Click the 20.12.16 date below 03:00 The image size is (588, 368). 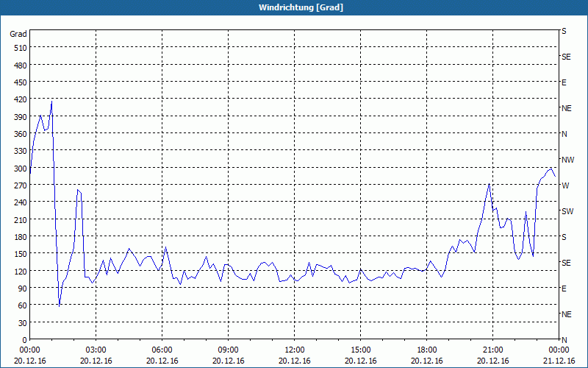[96, 361]
